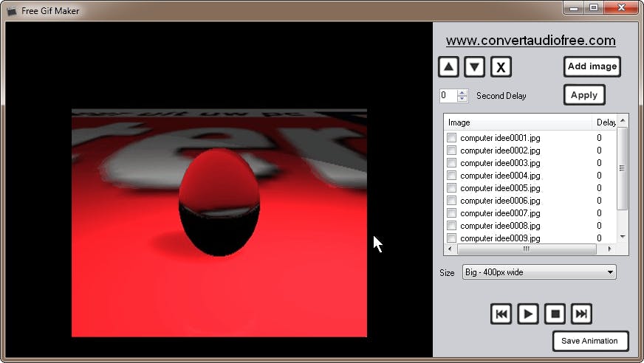The image size is (644, 363).
Task: Click into the Second Delay input field
Action: 448,96
